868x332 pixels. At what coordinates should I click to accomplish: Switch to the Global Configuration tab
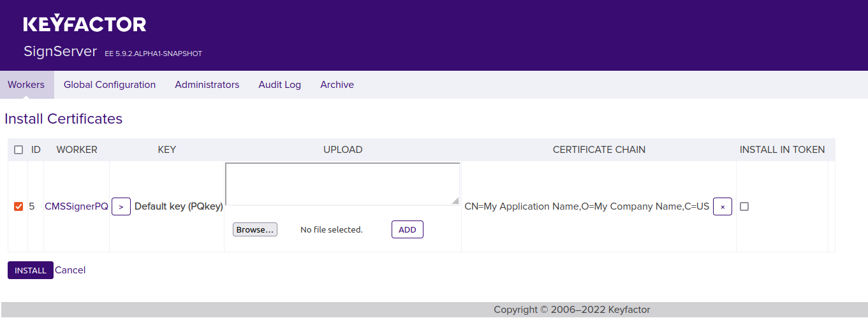click(x=110, y=85)
